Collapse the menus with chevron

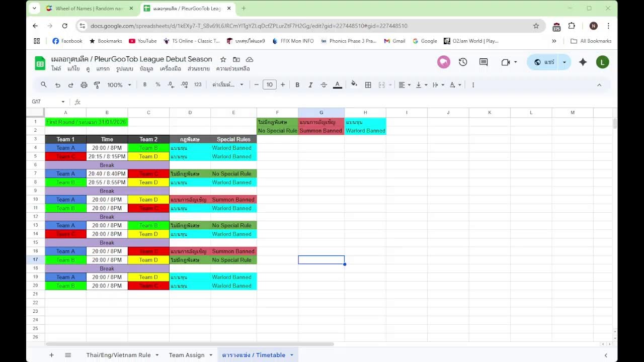[599, 85]
